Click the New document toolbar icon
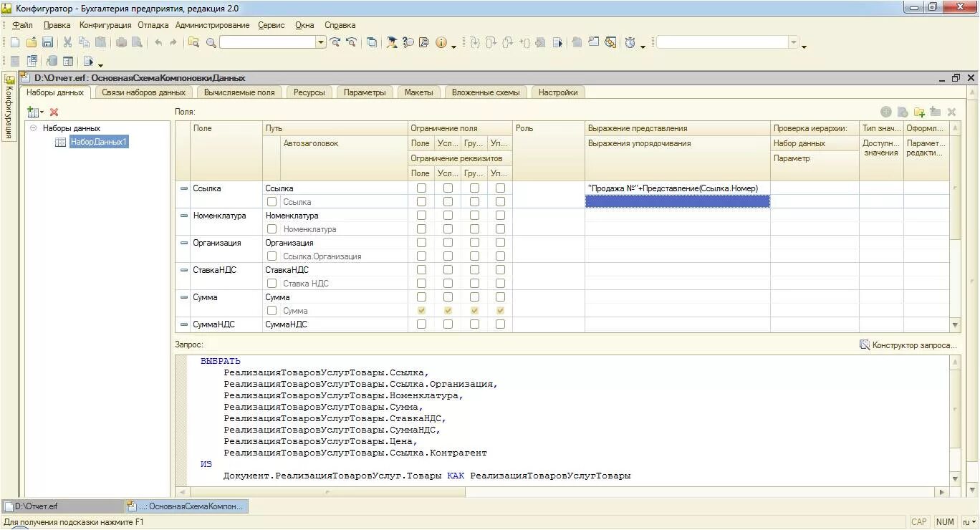Image resolution: width=980 pixels, height=530 pixels. click(x=14, y=42)
